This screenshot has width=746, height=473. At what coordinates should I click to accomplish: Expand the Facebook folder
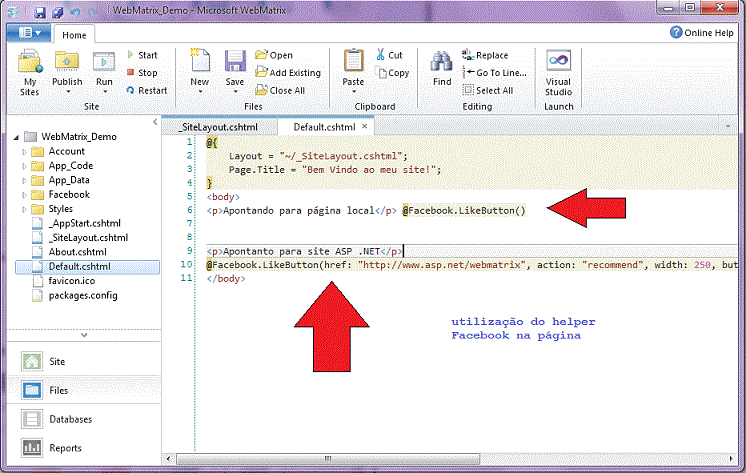coord(24,195)
